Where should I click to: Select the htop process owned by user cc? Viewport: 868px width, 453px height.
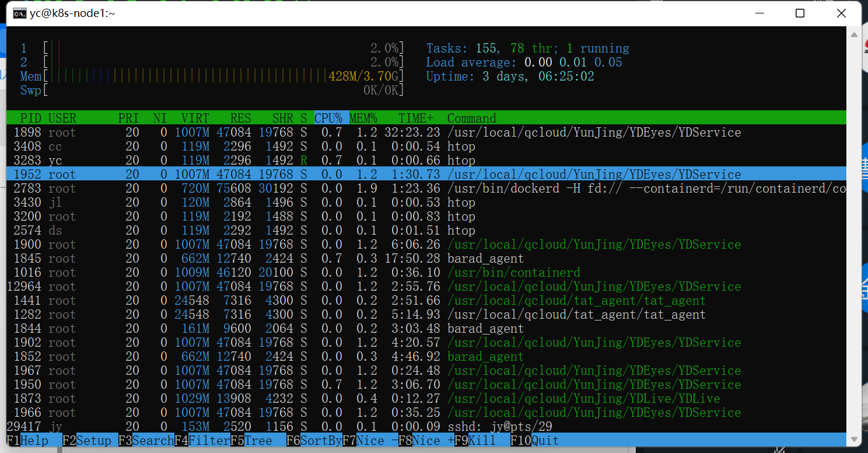pyautogui.click(x=426, y=147)
